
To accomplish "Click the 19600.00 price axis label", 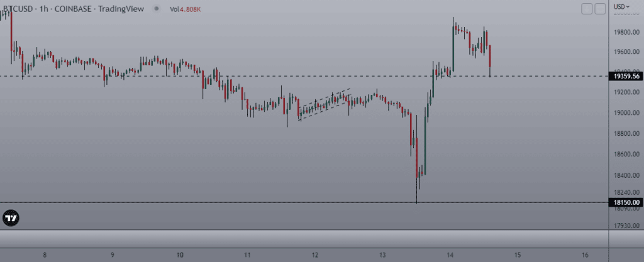I will [x=627, y=52].
